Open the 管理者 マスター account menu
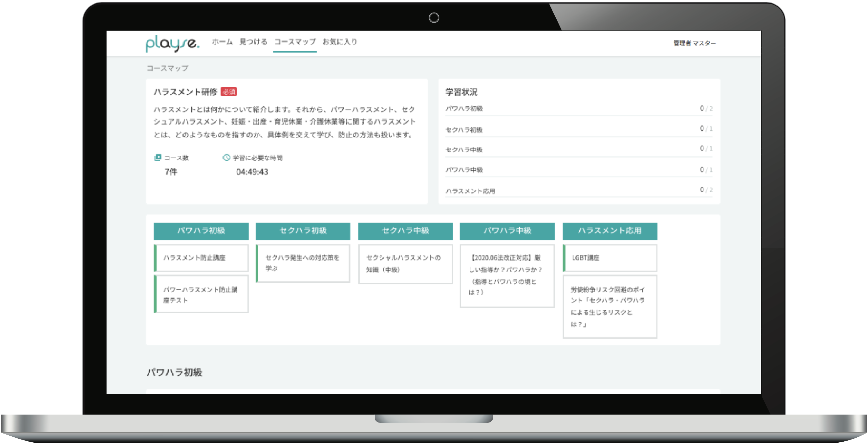868x443 pixels. click(694, 43)
